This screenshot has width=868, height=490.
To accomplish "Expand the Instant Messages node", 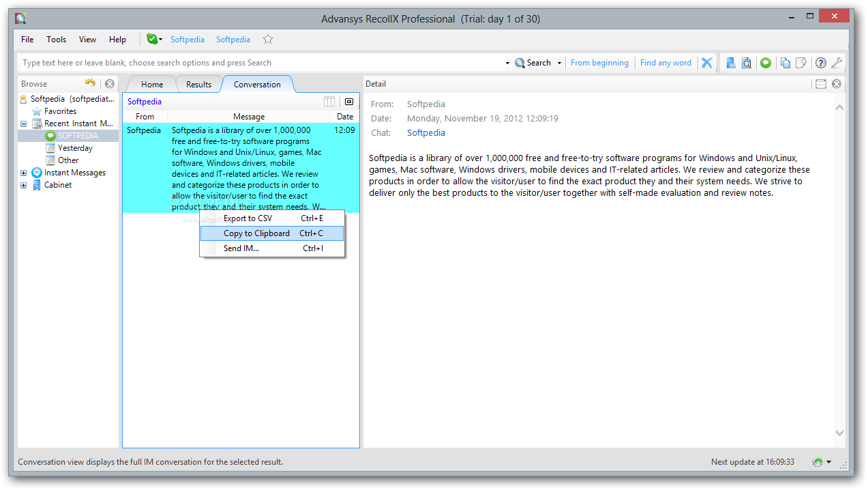I will 23,173.
